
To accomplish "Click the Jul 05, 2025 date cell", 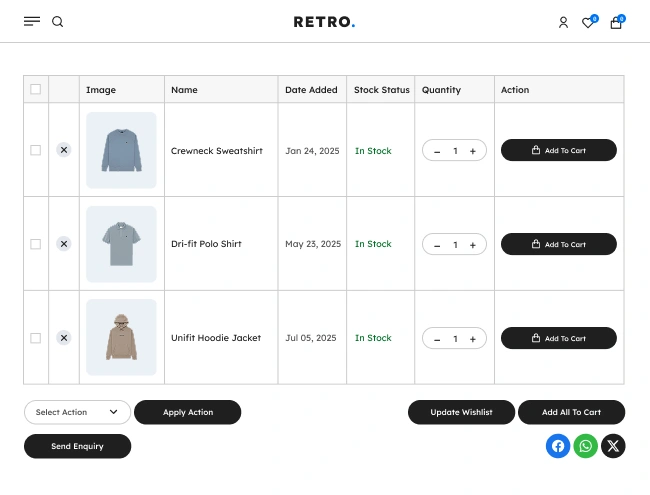I will click(310, 338).
